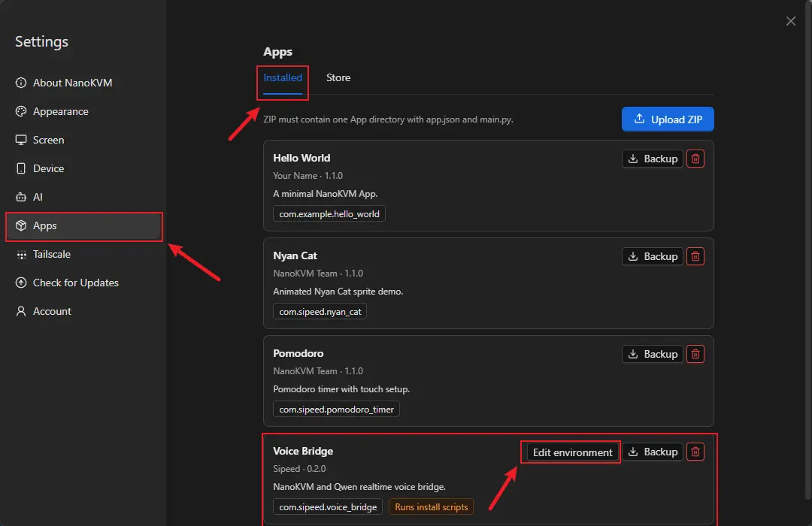The width and height of the screenshot is (812, 526).
Task: Delete the Nyan Cat app
Action: click(695, 256)
